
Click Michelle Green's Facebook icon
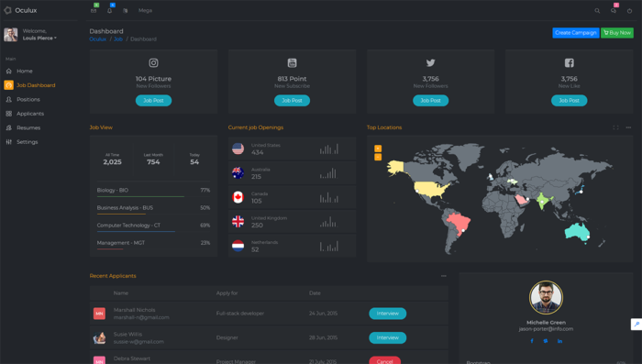532,341
